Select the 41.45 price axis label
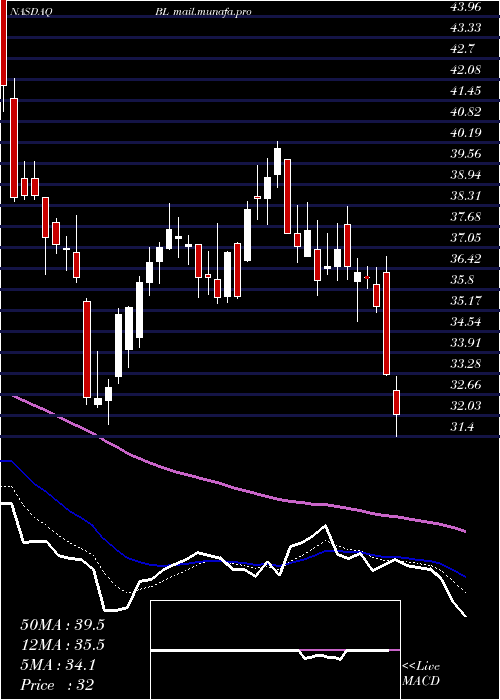The height and width of the screenshot is (700, 500). [466, 91]
